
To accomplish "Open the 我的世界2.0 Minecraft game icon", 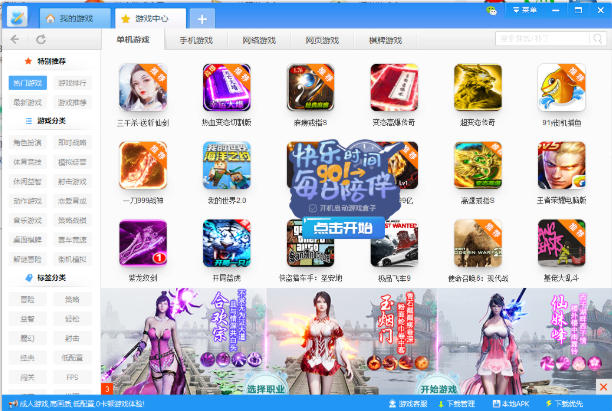I will pyautogui.click(x=227, y=165).
